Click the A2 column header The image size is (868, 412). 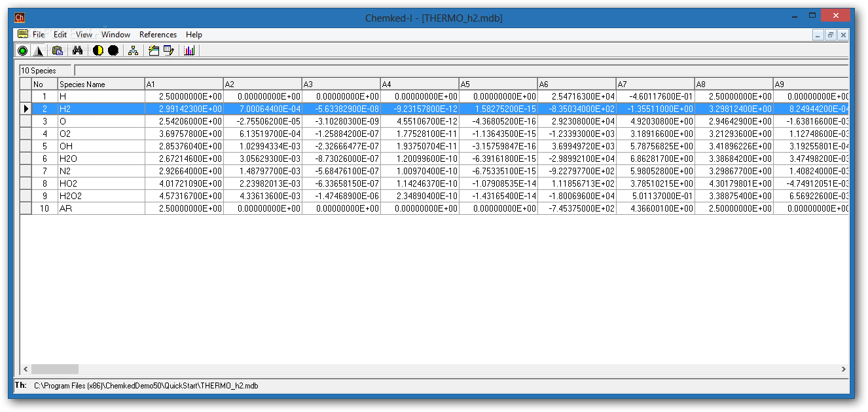point(262,84)
